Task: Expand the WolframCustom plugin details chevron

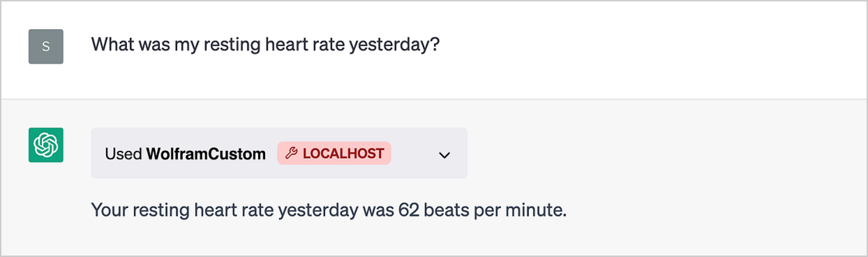Action: tap(444, 155)
